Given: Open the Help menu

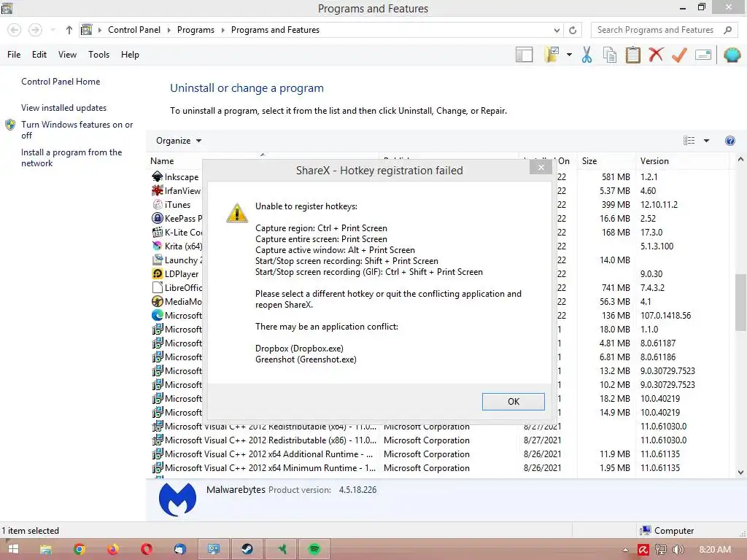Looking at the screenshot, I should coord(130,55).
